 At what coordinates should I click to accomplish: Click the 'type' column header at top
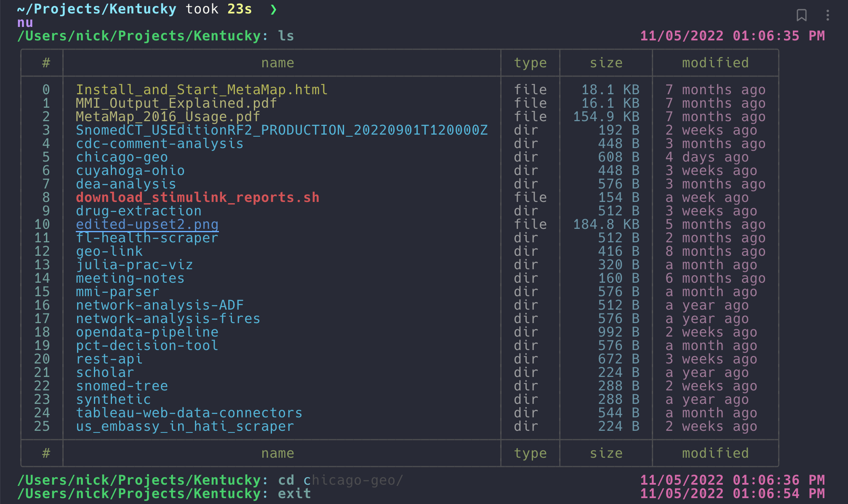click(530, 63)
